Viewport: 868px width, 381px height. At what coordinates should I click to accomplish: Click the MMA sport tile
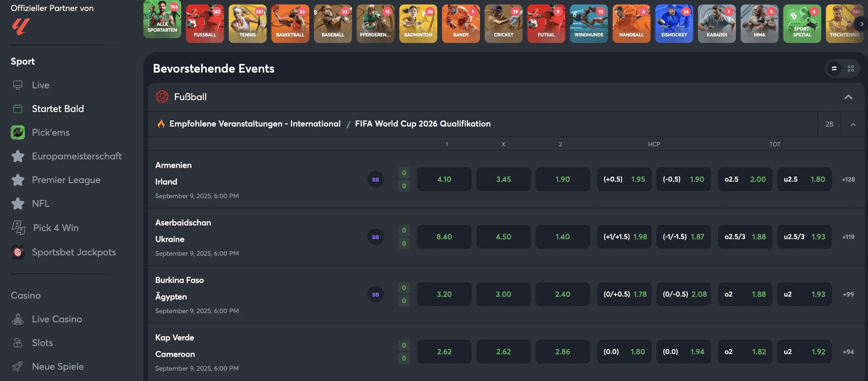pyautogui.click(x=759, y=24)
